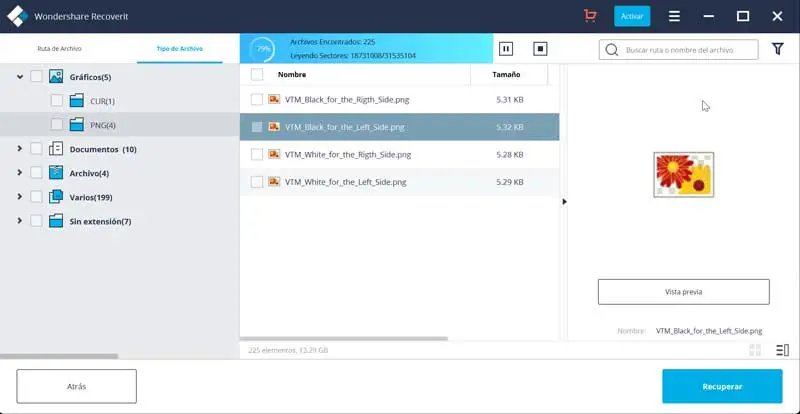This screenshot has height=414, width=800.
Task: Click the Varios category icon
Action: [56, 197]
